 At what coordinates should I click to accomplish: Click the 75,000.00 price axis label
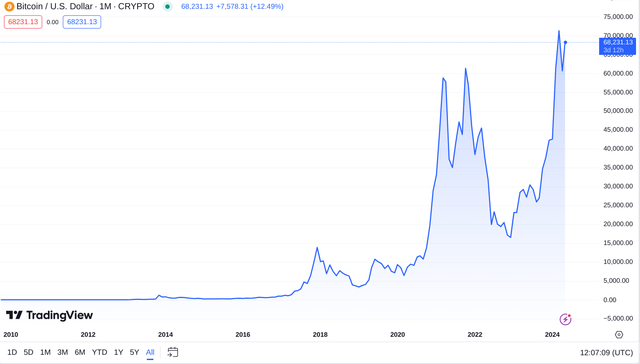tap(618, 17)
